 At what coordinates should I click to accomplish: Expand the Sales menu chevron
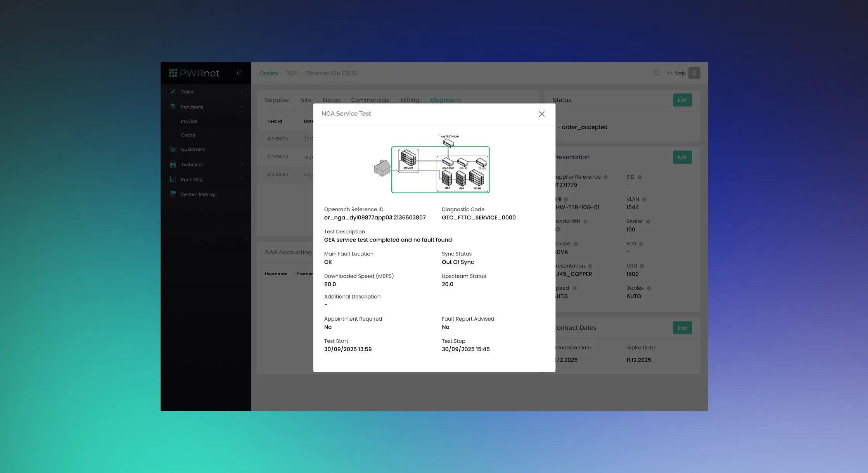[x=242, y=92]
